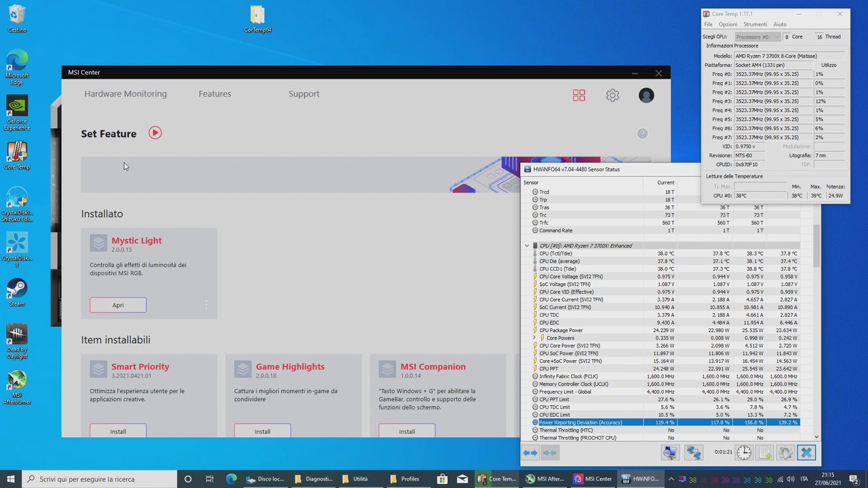Open Core Temp Opzioni menu
Screen dimensions: 868x488
[x=728, y=24]
